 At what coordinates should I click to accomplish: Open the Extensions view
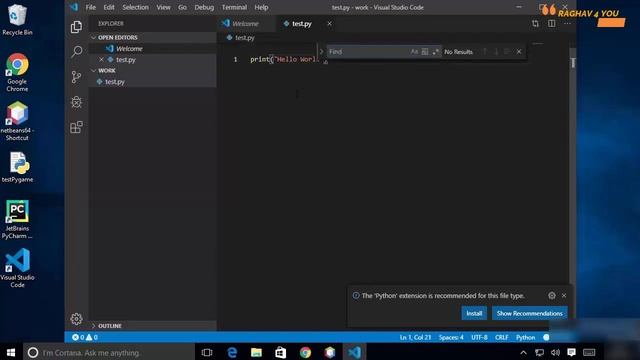(76, 127)
